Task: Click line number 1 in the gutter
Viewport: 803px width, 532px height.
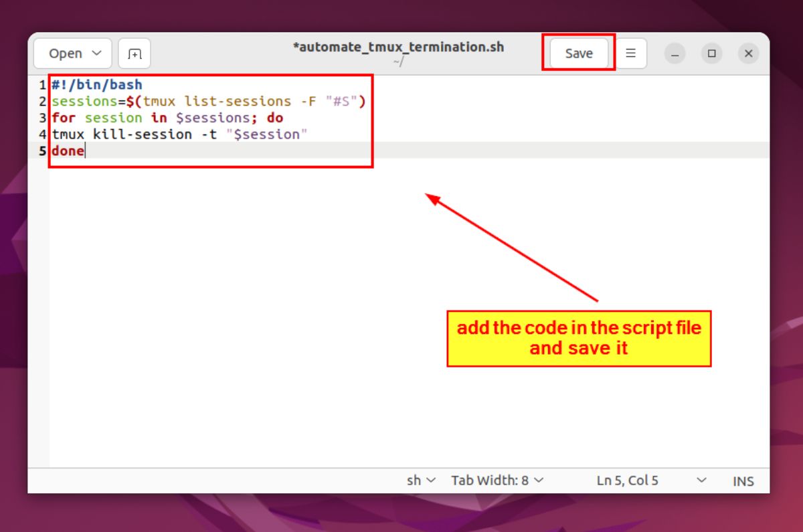Action: [42, 85]
